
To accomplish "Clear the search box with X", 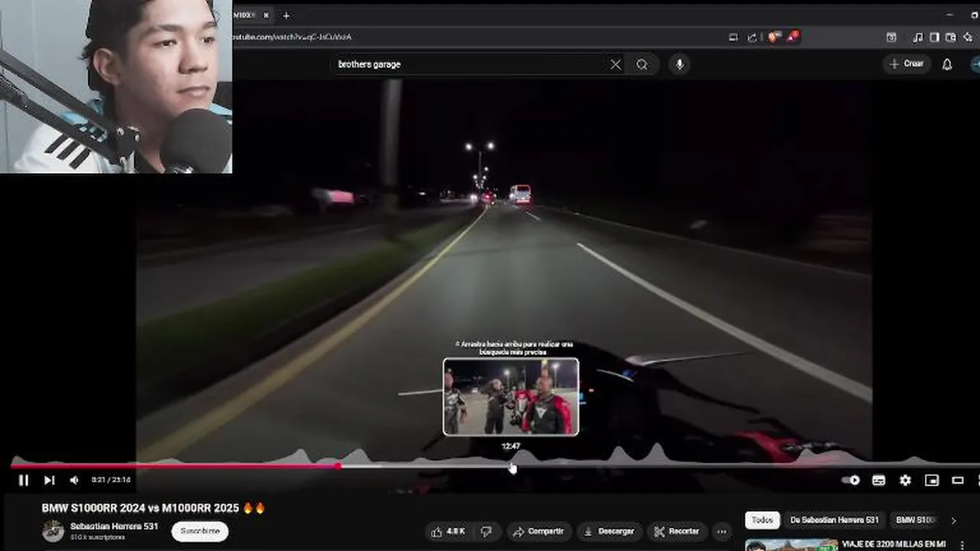I will coord(616,64).
